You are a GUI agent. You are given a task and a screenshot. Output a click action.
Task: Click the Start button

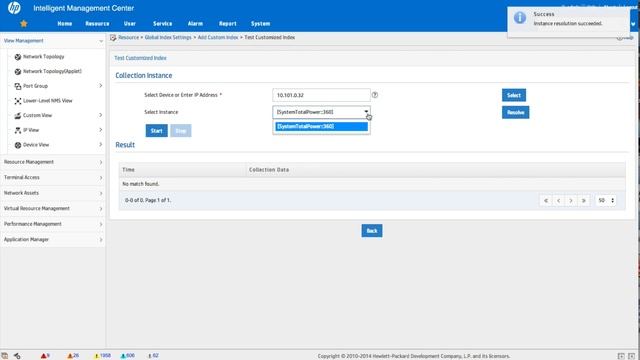tap(156, 131)
